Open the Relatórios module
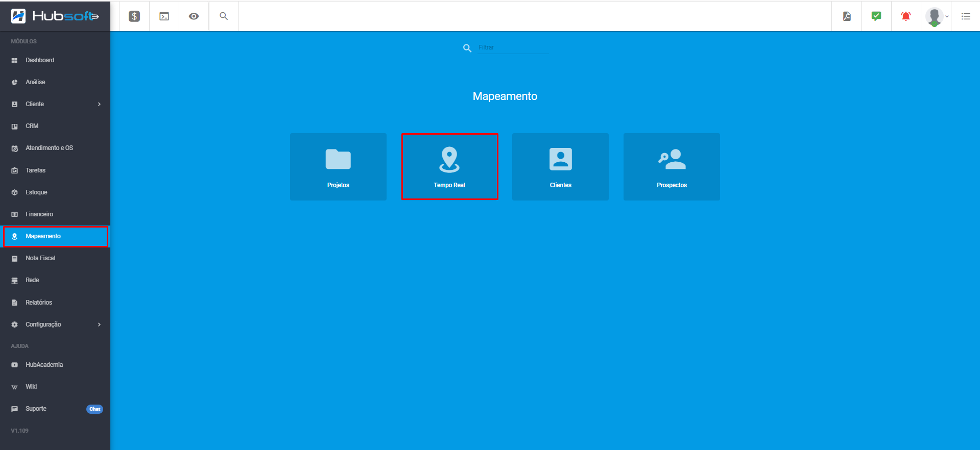This screenshot has width=980, height=450. pyautogui.click(x=55, y=303)
